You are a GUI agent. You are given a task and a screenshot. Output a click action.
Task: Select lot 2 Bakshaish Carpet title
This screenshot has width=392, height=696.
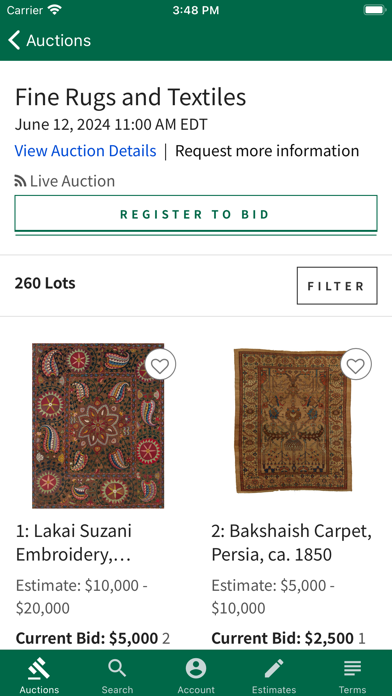pos(291,543)
